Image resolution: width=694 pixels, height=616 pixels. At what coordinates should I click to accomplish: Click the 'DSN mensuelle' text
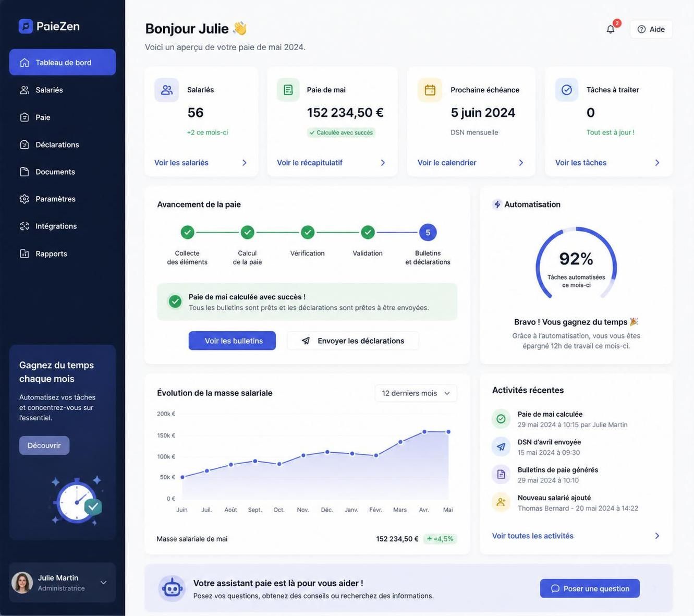(x=474, y=132)
